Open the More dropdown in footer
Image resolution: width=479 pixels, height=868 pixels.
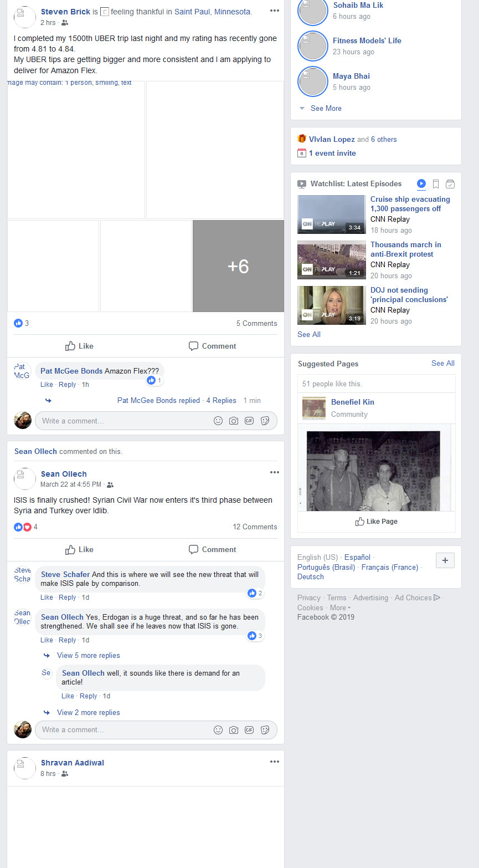point(340,607)
